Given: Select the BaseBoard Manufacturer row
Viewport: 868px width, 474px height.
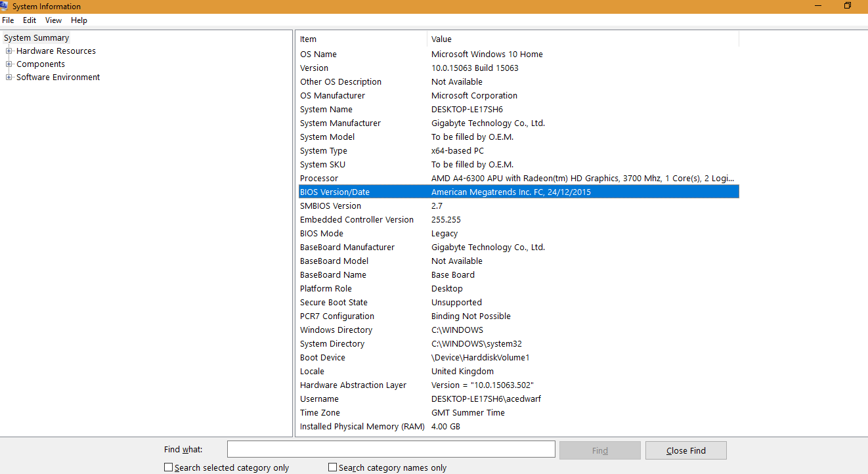Looking at the screenshot, I should 517,248.
